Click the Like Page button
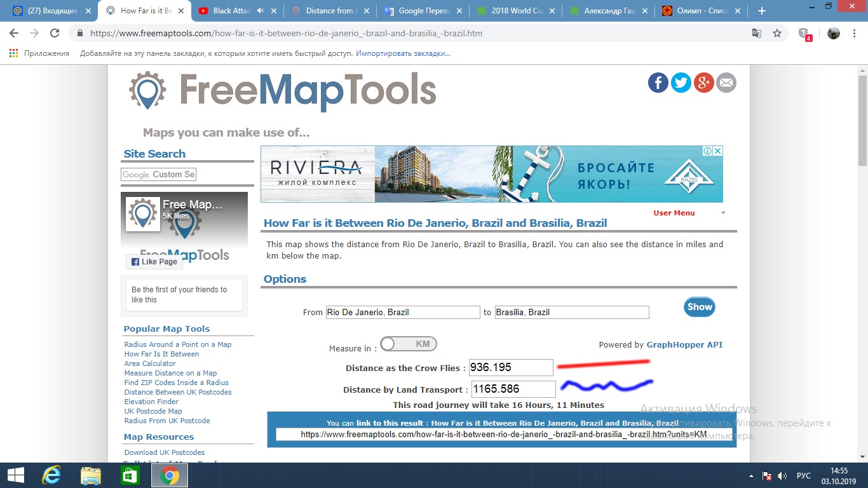Image resolution: width=868 pixels, height=488 pixels. 153,262
